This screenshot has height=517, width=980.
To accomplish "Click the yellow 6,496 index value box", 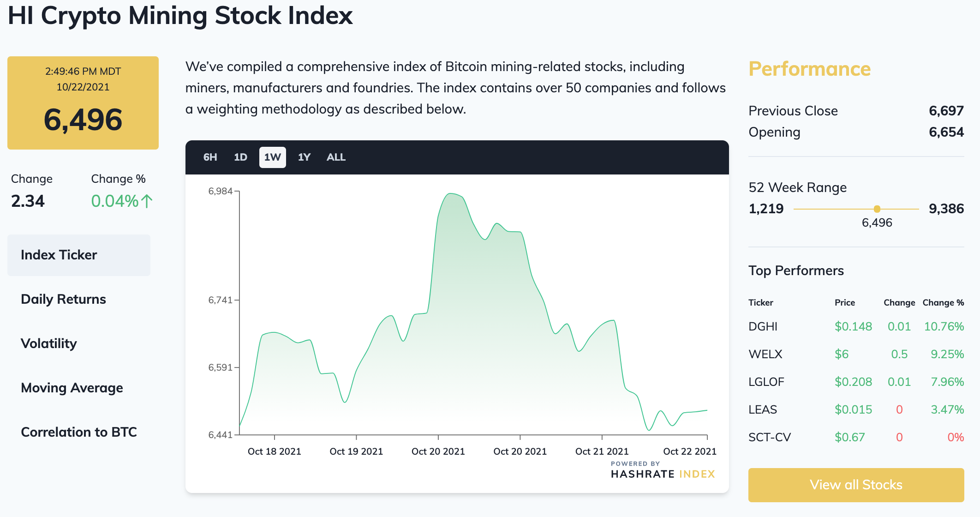I will point(83,103).
